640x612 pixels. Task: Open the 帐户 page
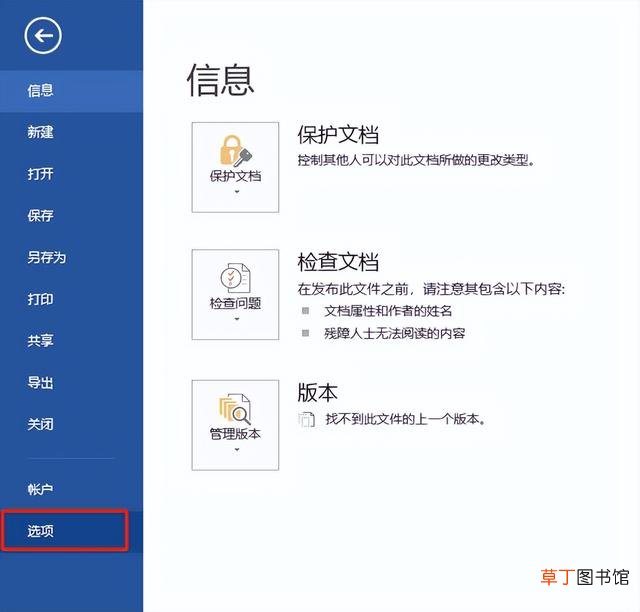tap(71, 489)
